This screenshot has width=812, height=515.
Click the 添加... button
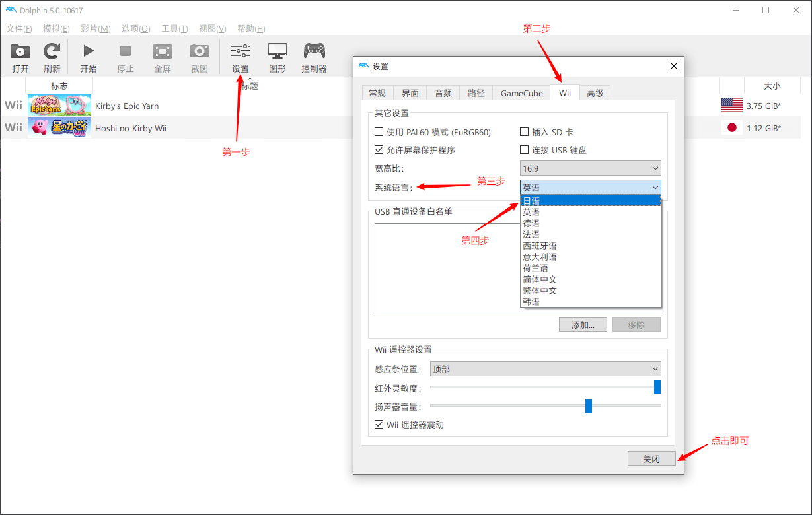click(583, 325)
